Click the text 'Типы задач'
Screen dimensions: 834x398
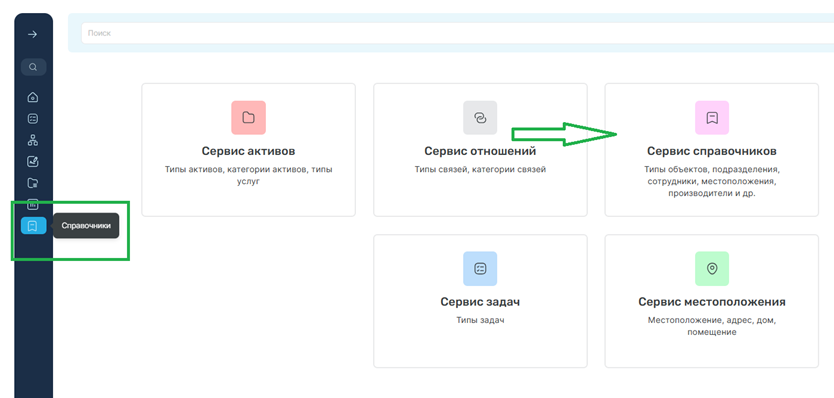[480, 320]
